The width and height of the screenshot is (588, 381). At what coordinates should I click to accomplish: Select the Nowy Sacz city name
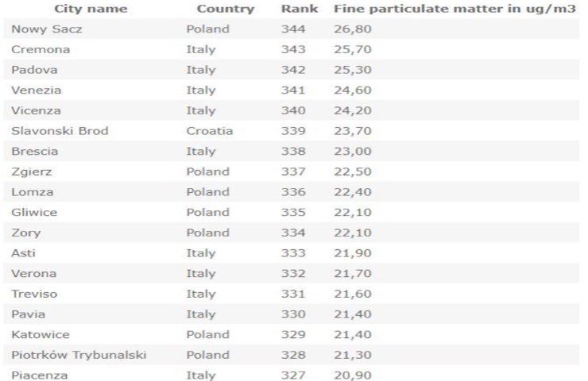tap(46, 29)
